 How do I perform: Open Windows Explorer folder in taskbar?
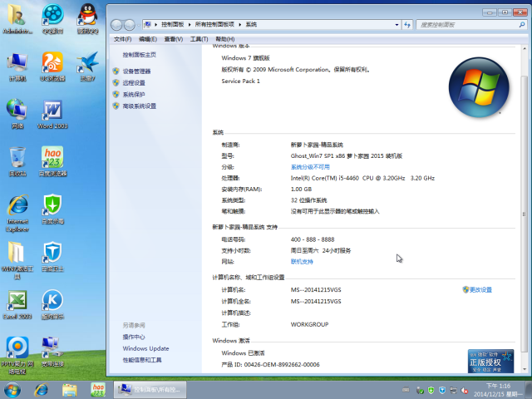point(70,390)
